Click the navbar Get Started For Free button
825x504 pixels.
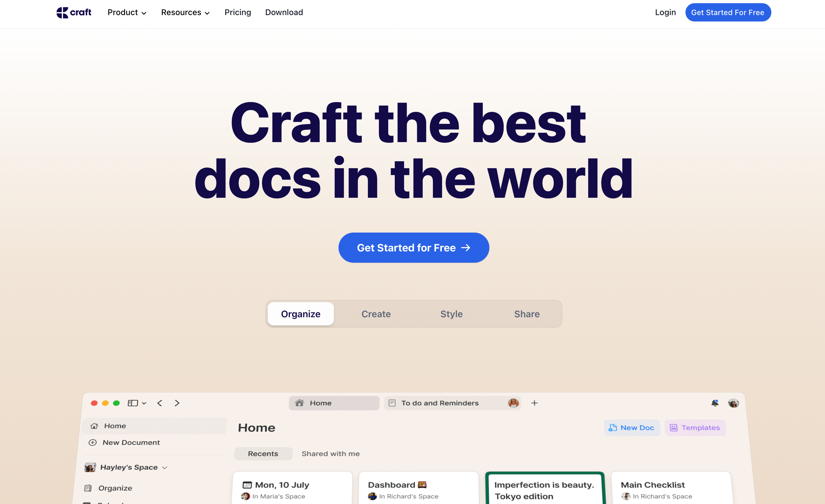coord(728,12)
